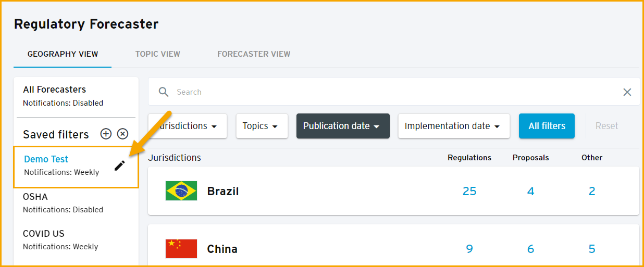Add a new saved filter with plus icon
Screen dimensions: 644x267
[106, 134]
